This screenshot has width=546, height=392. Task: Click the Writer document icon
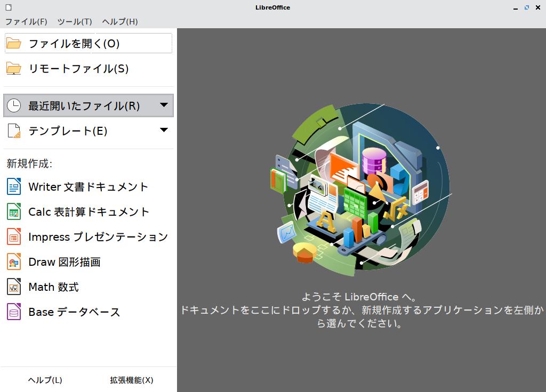click(14, 186)
